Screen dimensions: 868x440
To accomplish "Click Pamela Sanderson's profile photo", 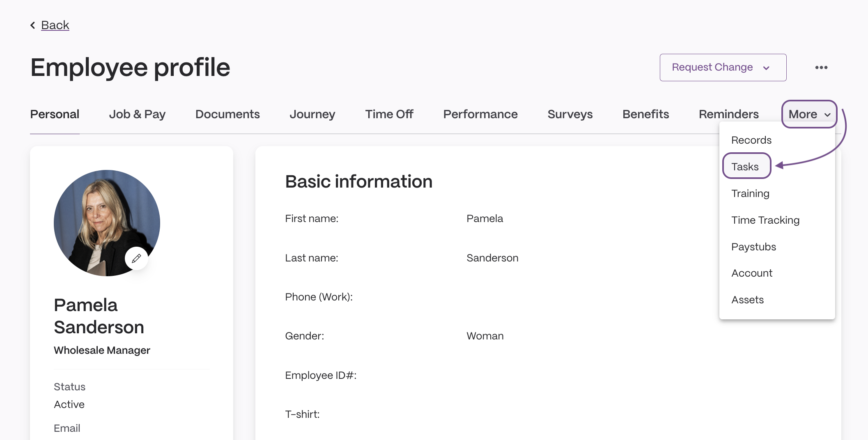I will (x=107, y=223).
